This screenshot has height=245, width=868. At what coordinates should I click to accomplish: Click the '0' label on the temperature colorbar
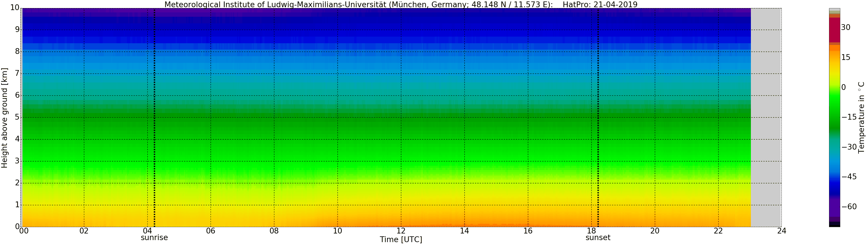tap(843, 88)
